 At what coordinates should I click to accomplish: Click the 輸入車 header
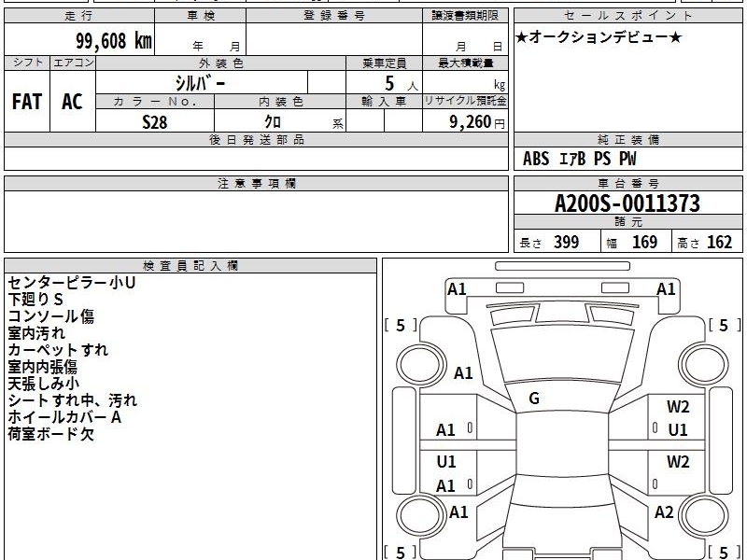[x=384, y=102]
